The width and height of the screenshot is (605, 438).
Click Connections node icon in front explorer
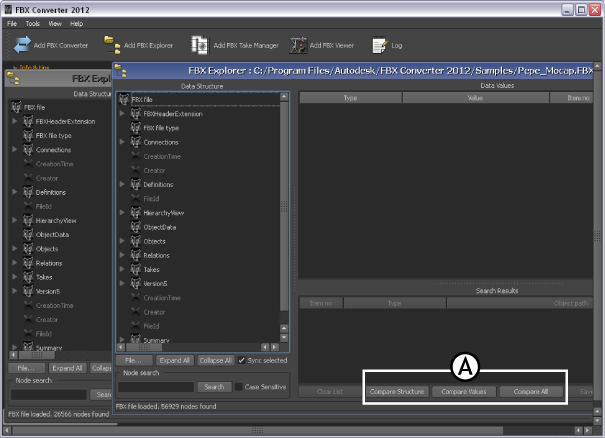(x=136, y=142)
